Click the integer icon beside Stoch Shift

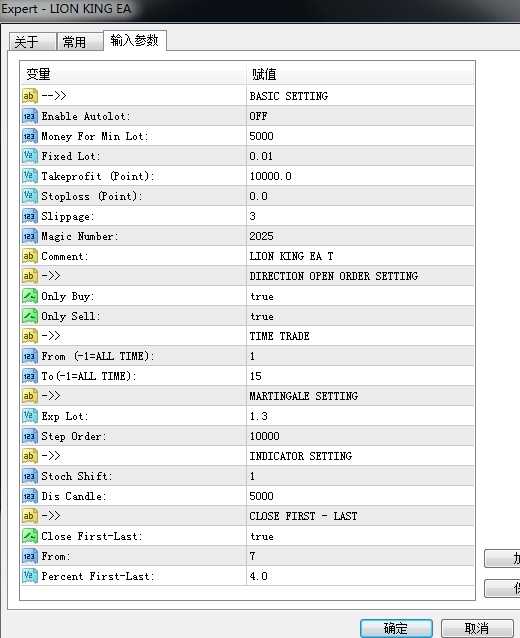point(30,476)
